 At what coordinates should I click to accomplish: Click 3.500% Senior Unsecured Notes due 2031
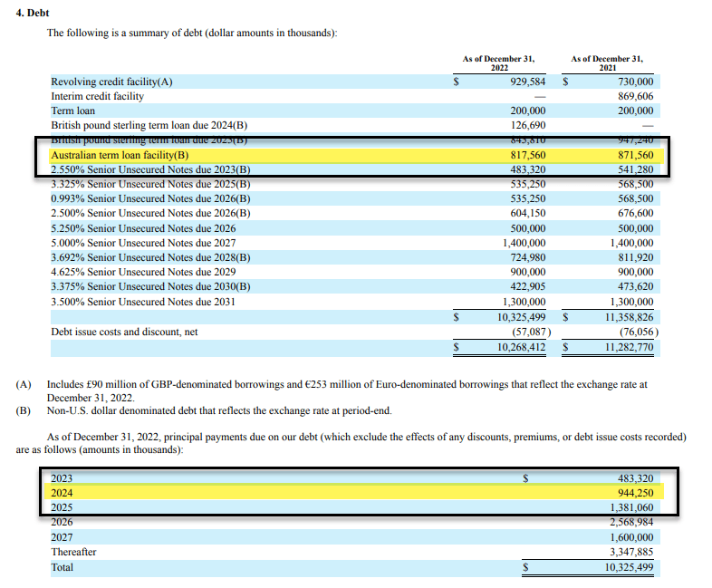tap(143, 302)
